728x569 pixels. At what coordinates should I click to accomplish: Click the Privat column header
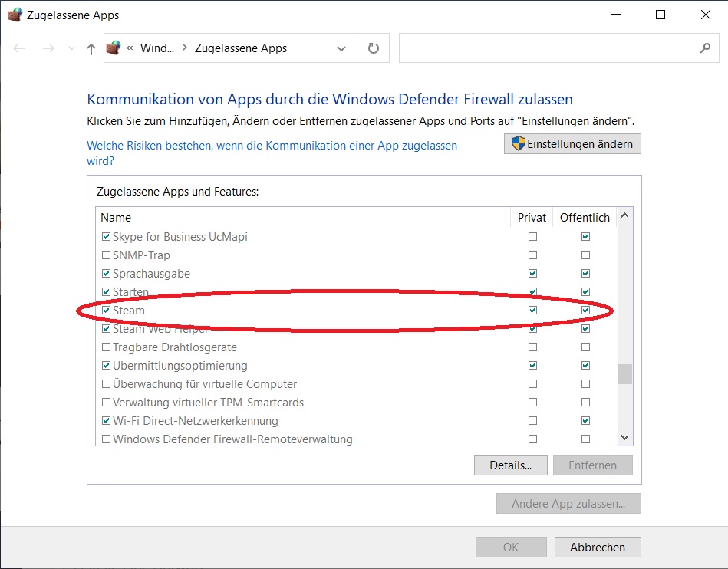tap(532, 217)
